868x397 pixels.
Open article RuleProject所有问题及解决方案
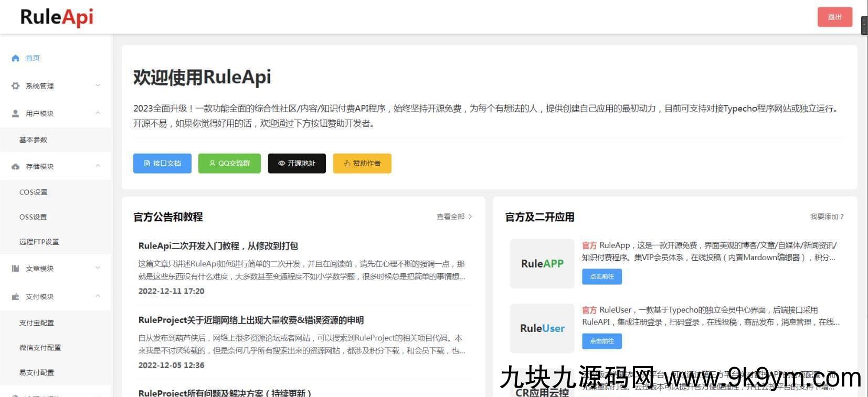coord(225,393)
